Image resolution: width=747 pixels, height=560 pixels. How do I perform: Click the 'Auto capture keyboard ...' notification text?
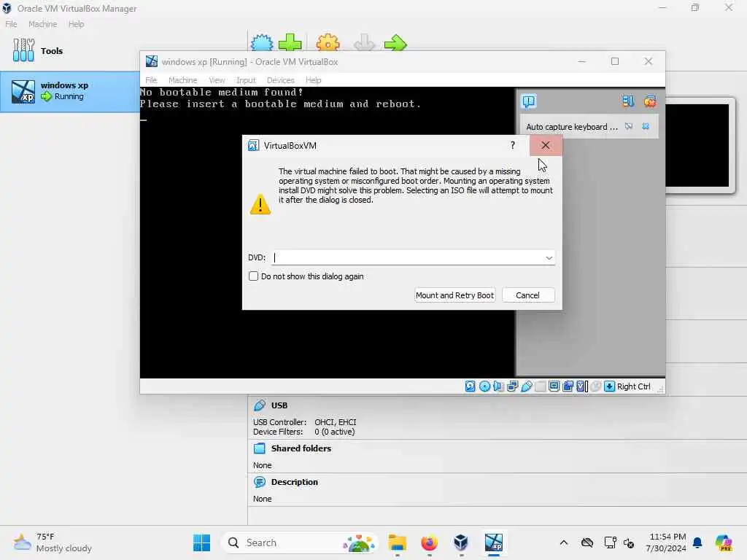point(572,127)
